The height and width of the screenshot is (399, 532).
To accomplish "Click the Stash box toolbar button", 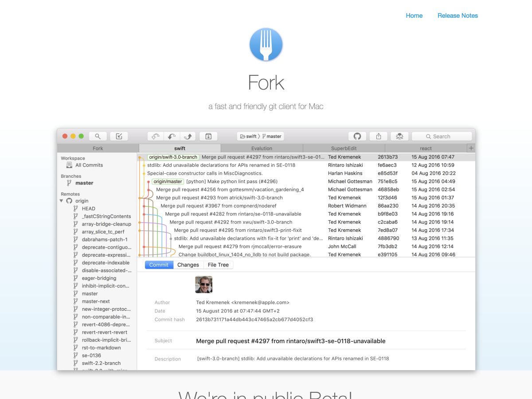I will [208, 137].
